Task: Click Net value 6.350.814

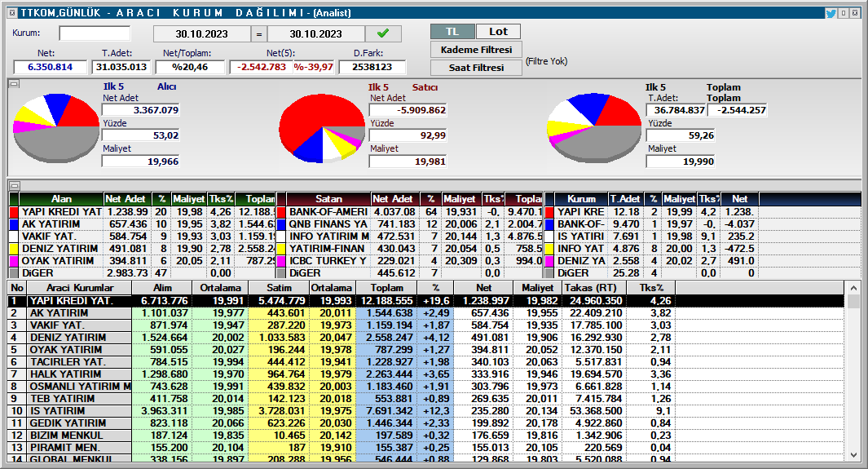Action: 51,67
